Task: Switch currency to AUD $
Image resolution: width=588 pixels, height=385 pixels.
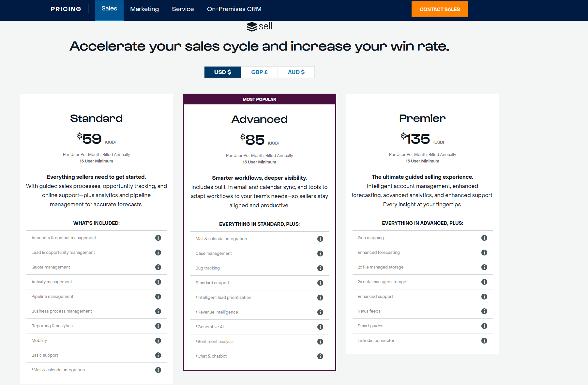Action: tap(296, 72)
